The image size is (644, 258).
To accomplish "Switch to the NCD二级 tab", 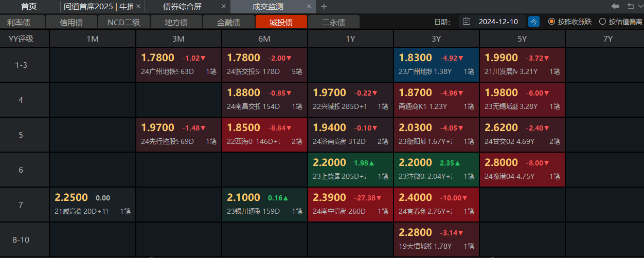I will (123, 22).
